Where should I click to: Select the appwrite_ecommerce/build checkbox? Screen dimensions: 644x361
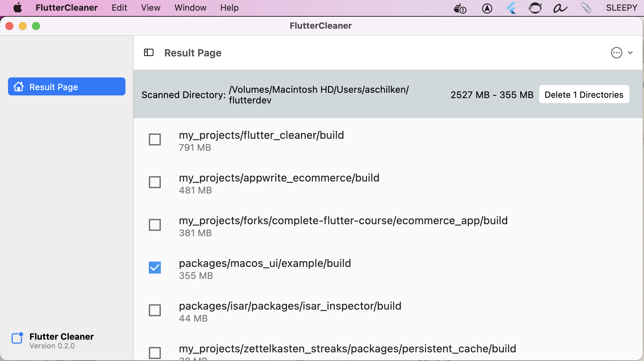(x=155, y=182)
